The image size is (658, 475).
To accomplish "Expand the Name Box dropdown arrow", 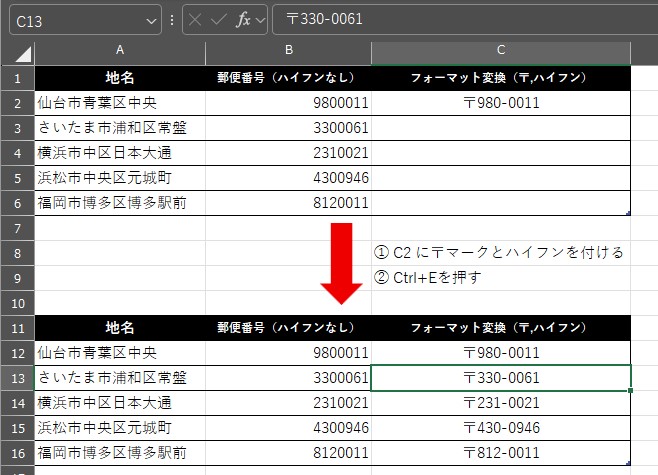I will 152,20.
